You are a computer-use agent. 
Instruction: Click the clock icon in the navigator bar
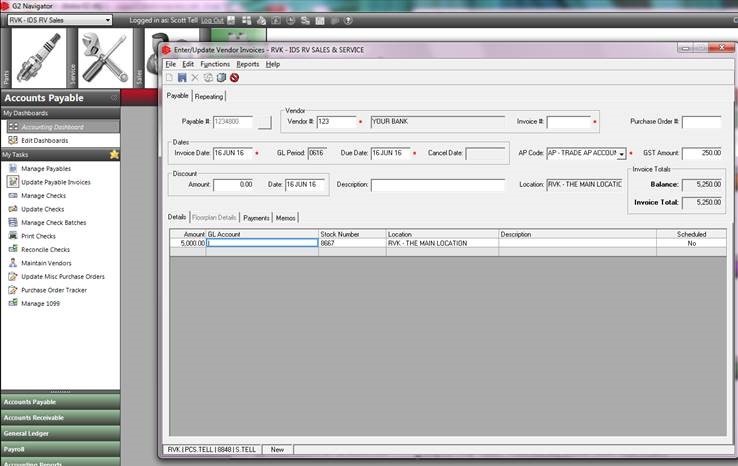(290, 21)
